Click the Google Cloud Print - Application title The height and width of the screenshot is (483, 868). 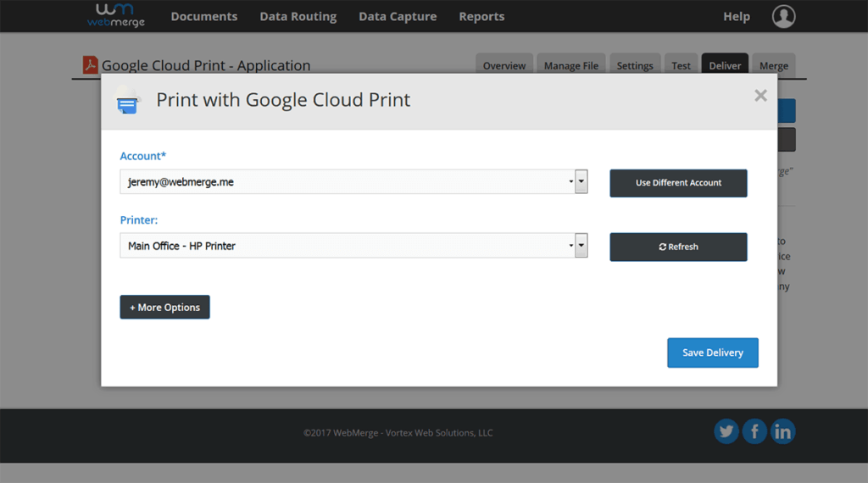(206, 65)
